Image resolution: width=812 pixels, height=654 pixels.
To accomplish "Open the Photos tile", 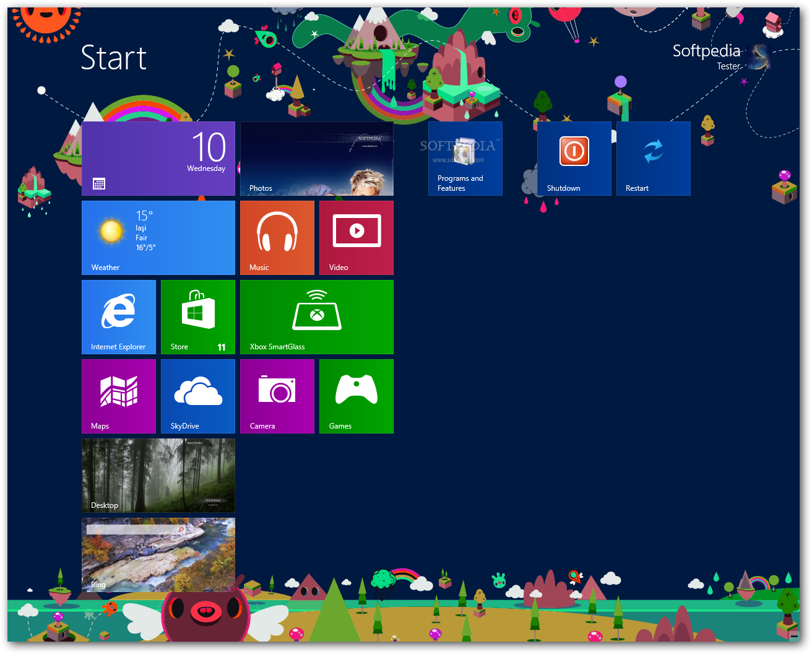I will click(x=317, y=159).
